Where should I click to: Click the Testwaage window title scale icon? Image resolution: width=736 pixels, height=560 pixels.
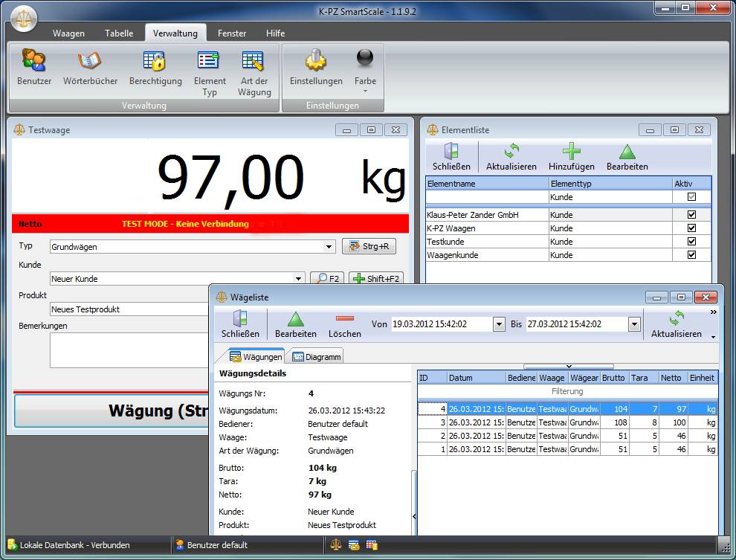19,129
